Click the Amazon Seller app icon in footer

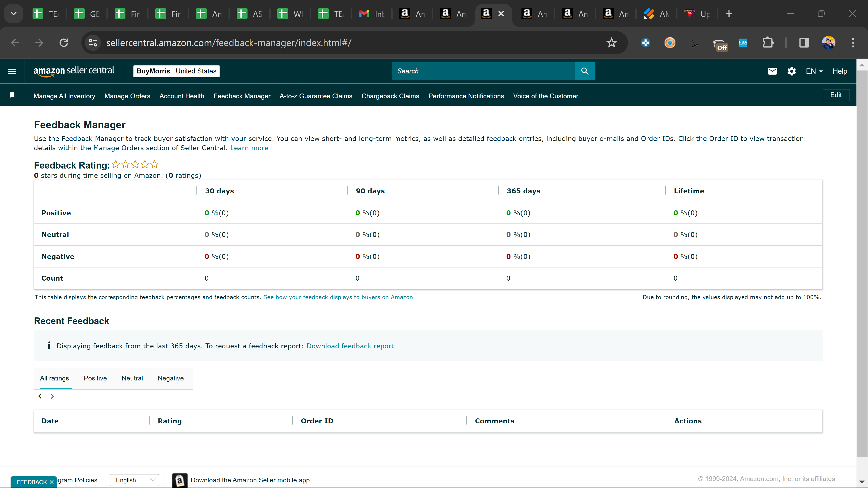[180, 480]
